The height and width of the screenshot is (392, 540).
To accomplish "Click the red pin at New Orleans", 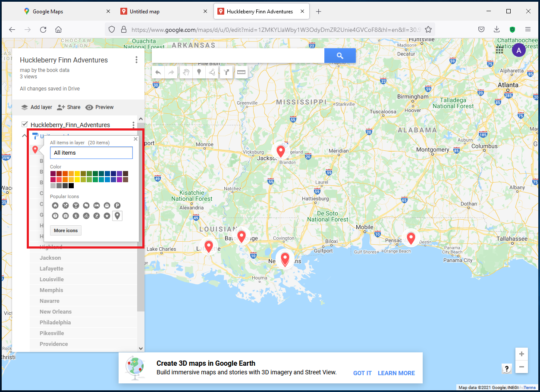I will (285, 259).
